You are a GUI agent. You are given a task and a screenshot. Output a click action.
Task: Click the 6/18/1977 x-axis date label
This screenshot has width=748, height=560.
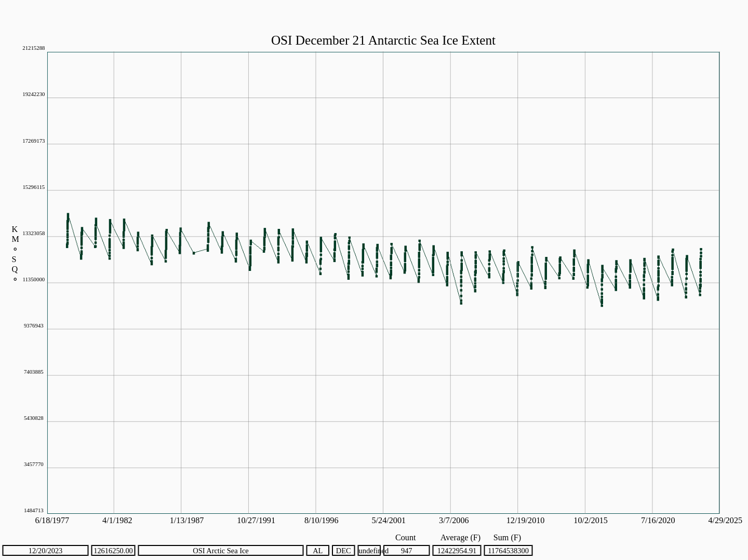[x=52, y=521]
